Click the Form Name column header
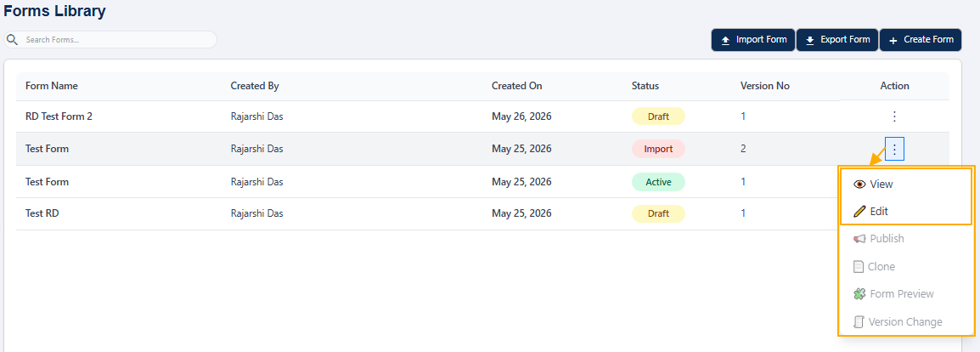This screenshot has width=980, height=352. [52, 86]
